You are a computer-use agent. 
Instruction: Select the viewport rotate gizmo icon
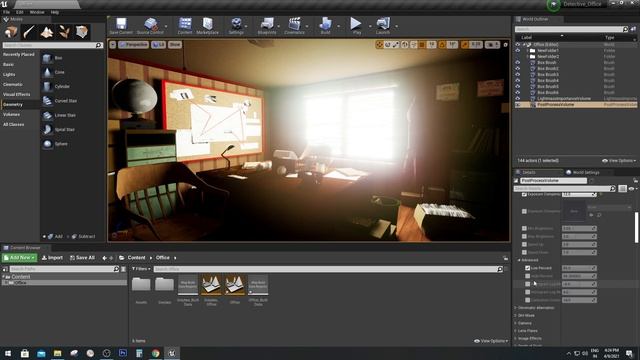387,44
